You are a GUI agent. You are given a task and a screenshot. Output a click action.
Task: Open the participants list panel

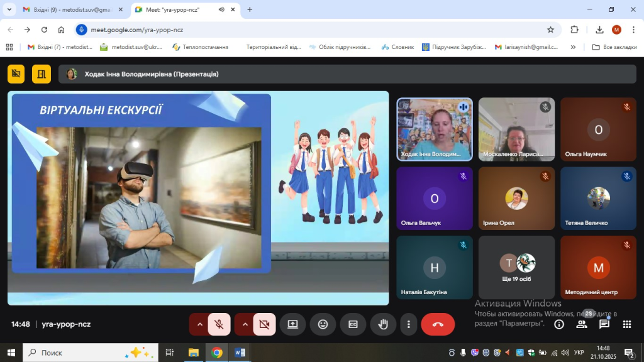pos(582,324)
